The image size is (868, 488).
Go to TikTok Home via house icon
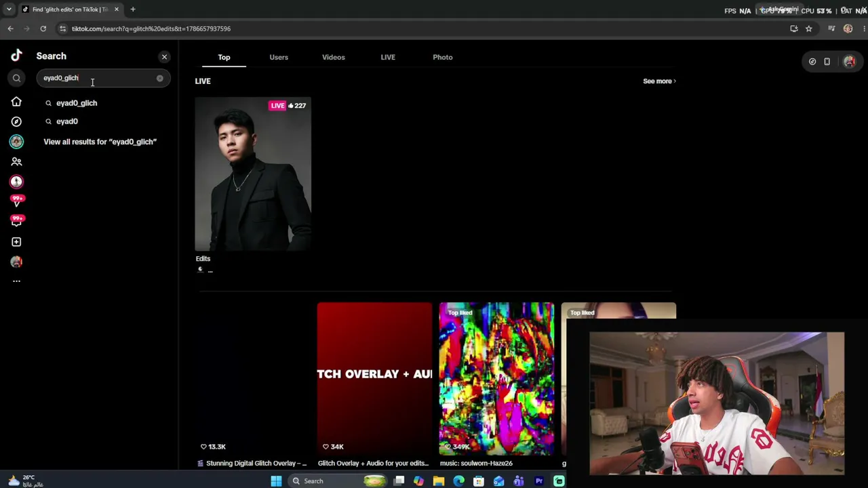pos(16,102)
